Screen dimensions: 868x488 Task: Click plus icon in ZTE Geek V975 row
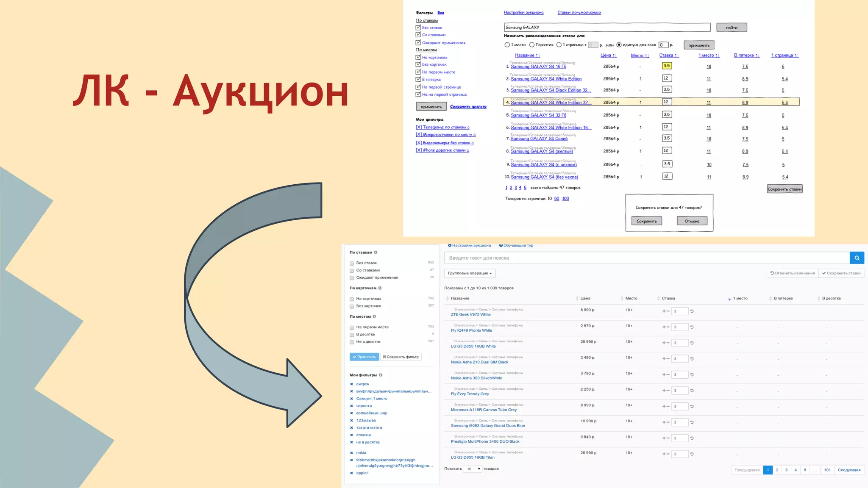click(x=664, y=311)
